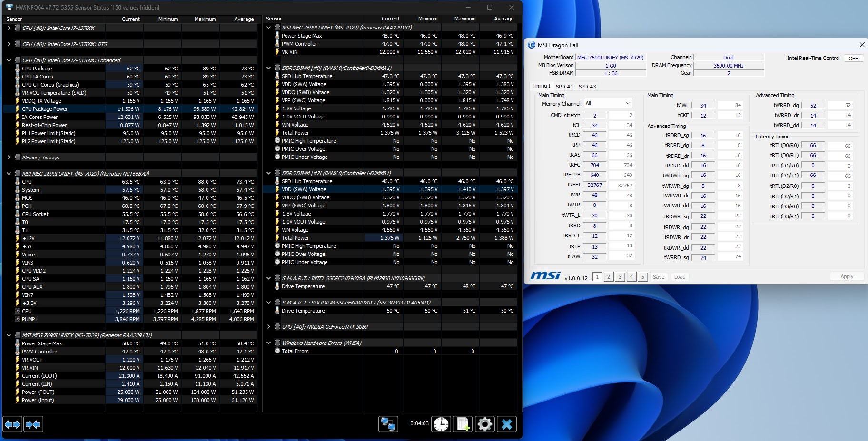The image size is (868, 441).
Task: Click the CPU Package Power lightning icon
Action: 18,109
